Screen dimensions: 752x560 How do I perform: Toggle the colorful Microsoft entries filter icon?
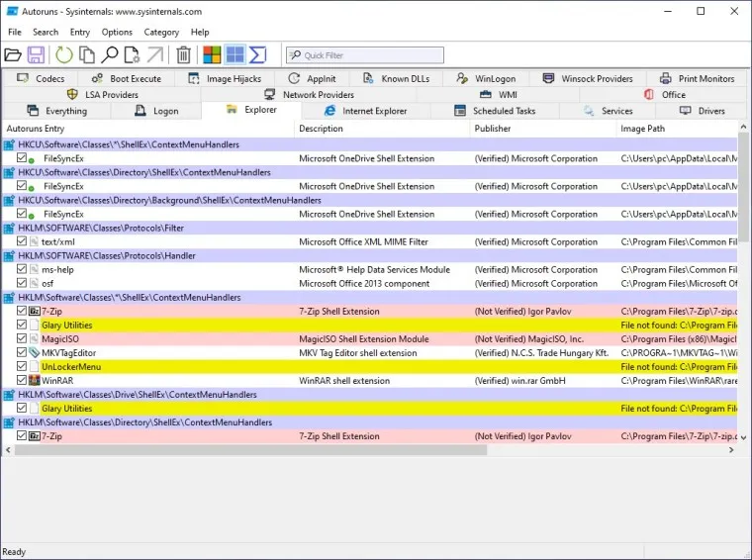[212, 55]
